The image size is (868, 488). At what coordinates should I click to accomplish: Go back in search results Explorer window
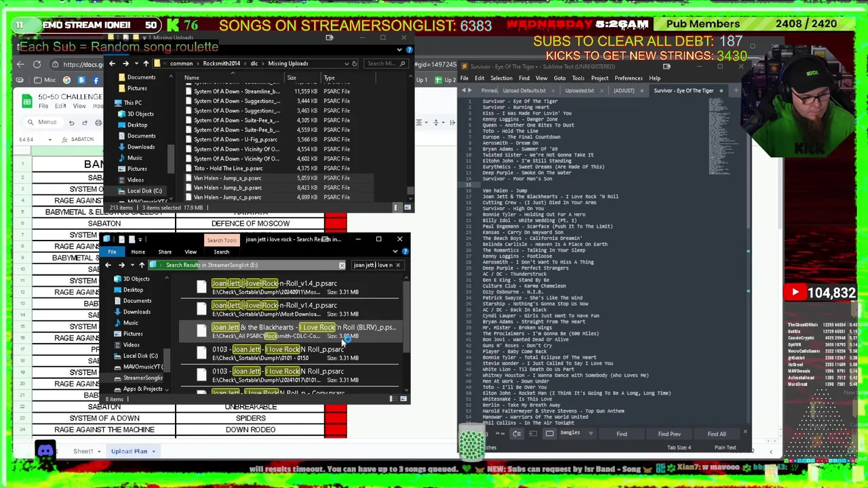(x=108, y=265)
